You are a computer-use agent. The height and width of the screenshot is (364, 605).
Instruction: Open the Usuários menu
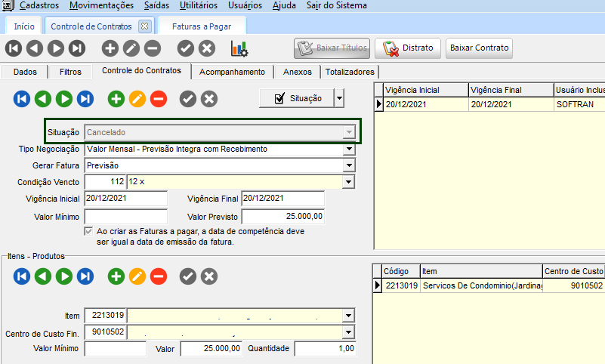tap(245, 5)
